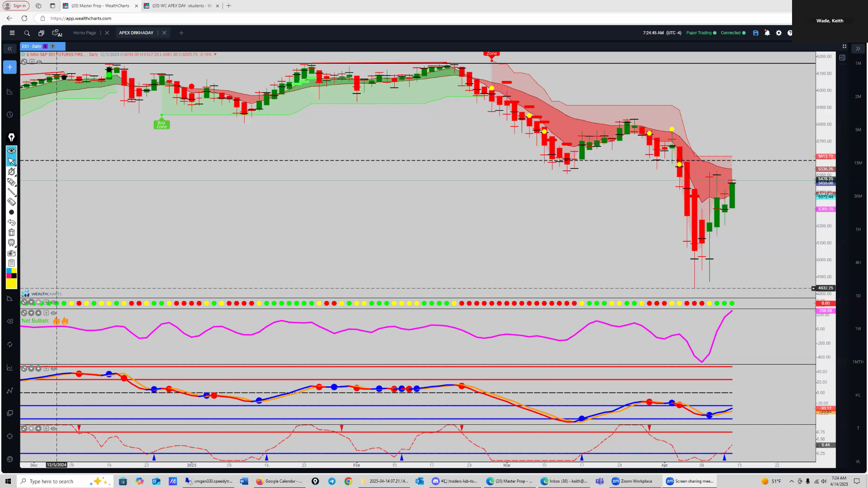The width and height of the screenshot is (868, 488).
Task: Select the price tag label tool
Action: click(11, 182)
